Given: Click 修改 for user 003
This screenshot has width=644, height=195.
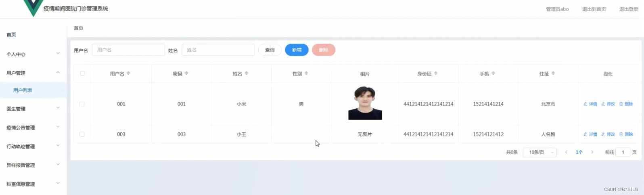Looking at the screenshot, I should [608, 134].
